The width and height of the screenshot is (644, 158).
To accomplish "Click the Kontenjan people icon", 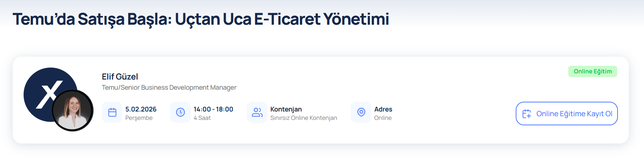I will tap(257, 112).
